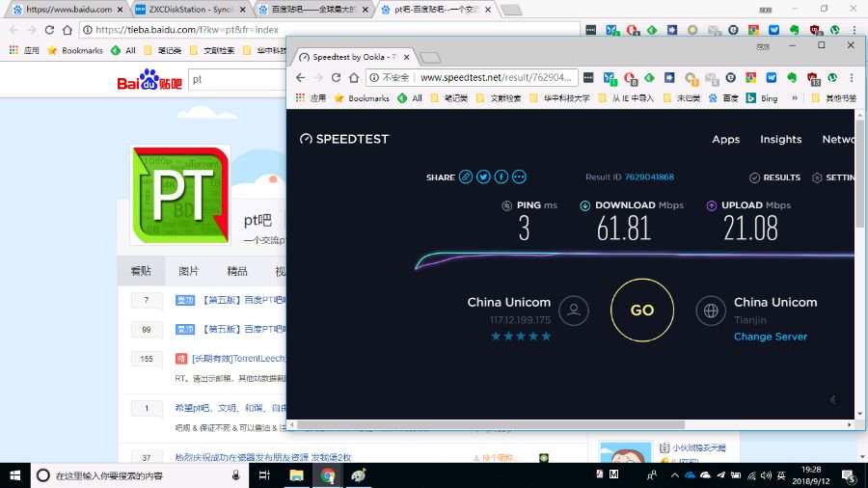868x488 pixels.
Task: Open the 希望pt吧 thread link
Action: pos(231,408)
